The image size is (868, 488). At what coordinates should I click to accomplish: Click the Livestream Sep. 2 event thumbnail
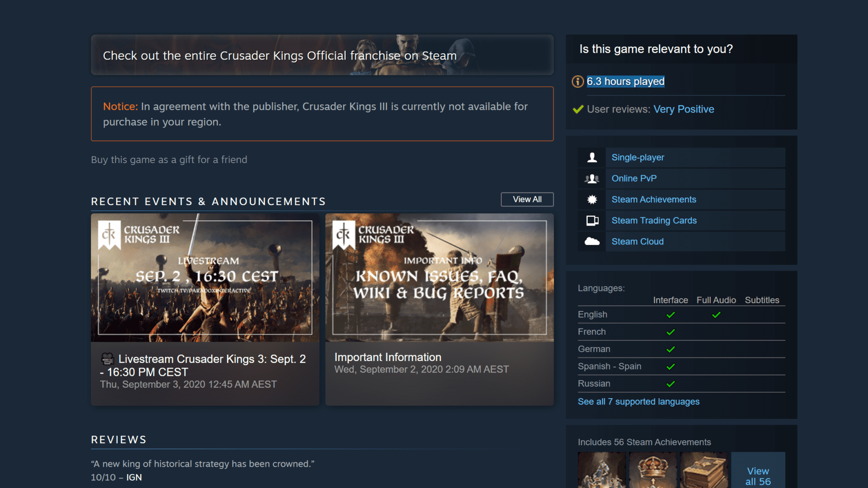[205, 277]
